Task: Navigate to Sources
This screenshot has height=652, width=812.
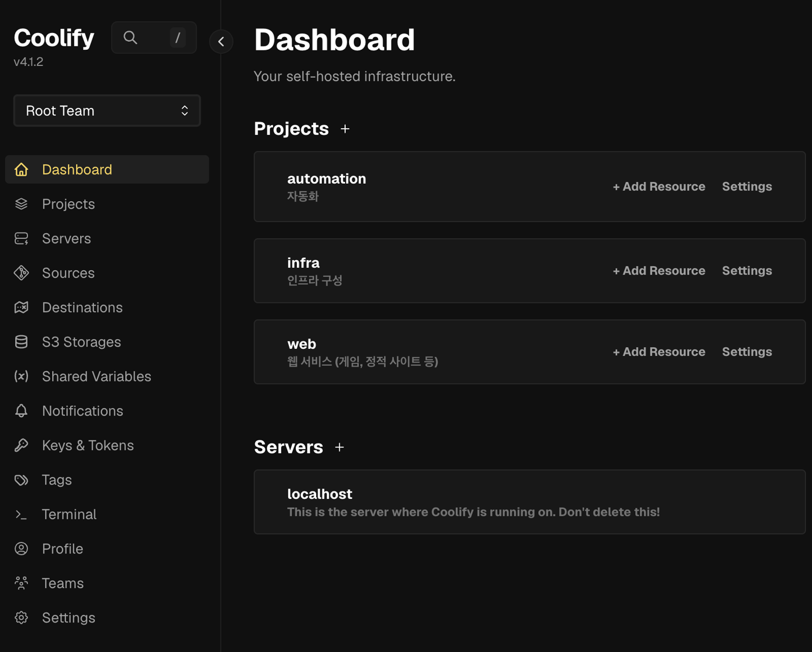Action: click(x=107, y=273)
